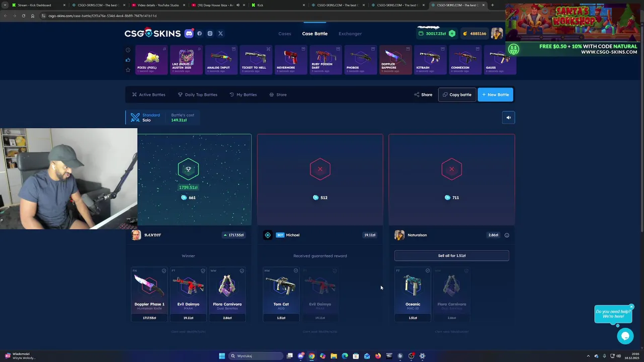
Task: Open Analog Input recent drop
Action: click(220, 60)
